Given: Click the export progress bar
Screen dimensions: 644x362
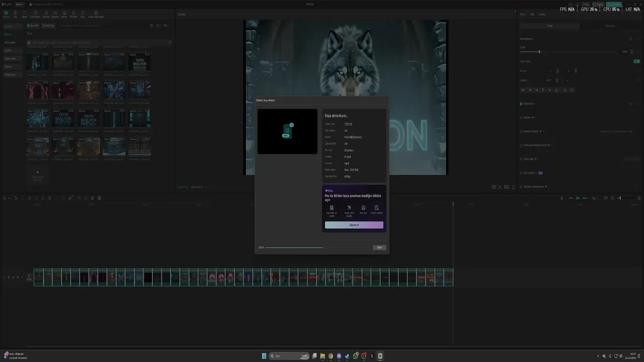Looking at the screenshot, I should point(315,247).
